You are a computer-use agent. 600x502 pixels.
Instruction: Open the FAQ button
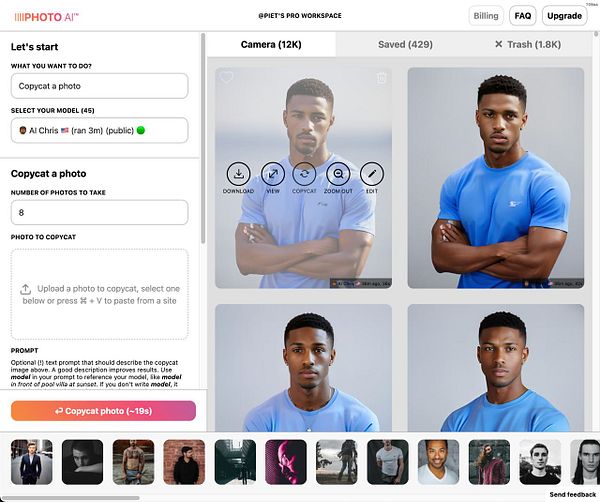coord(523,16)
